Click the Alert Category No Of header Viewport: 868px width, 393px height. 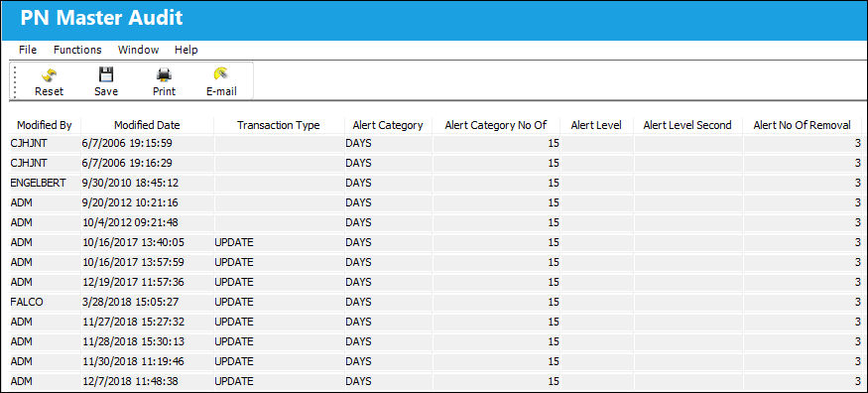[x=496, y=125]
